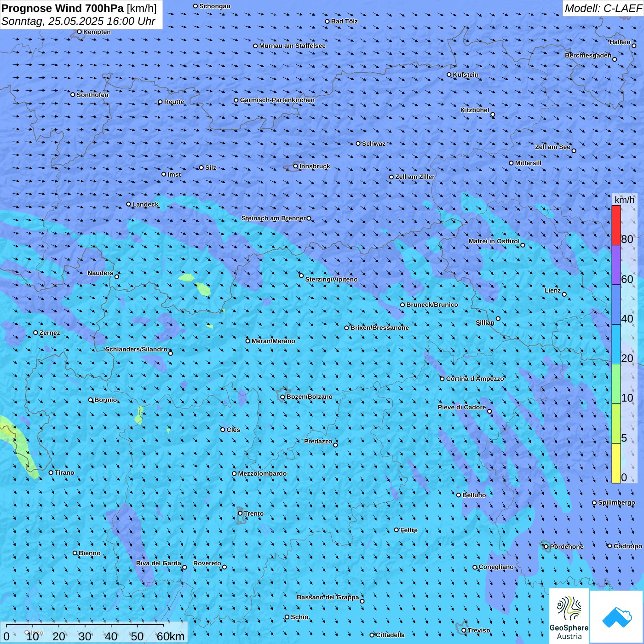This screenshot has height=644, width=644.
Task: Click the 'Mittersill' label
Action: [x=528, y=163]
